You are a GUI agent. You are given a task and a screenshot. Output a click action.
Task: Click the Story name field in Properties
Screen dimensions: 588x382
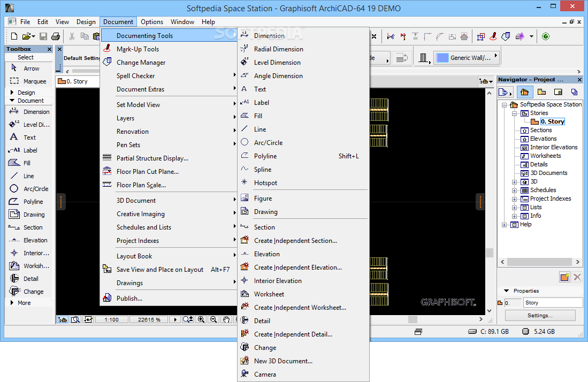(553, 302)
